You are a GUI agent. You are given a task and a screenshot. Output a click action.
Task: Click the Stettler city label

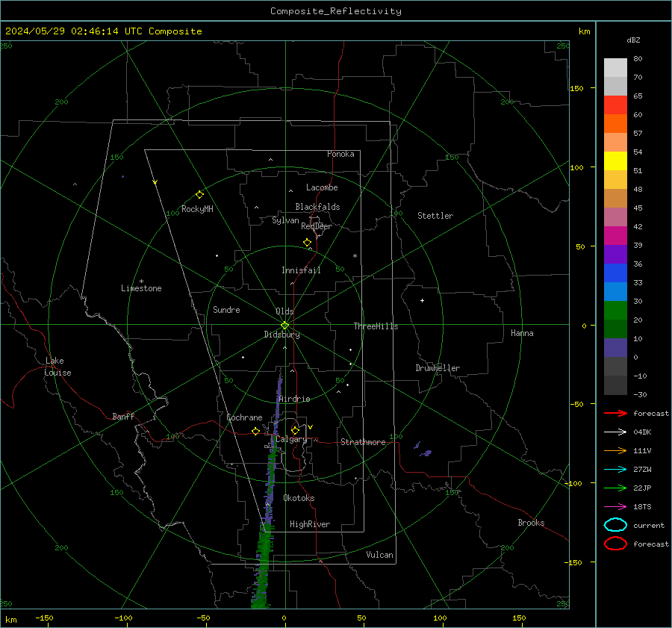click(435, 216)
